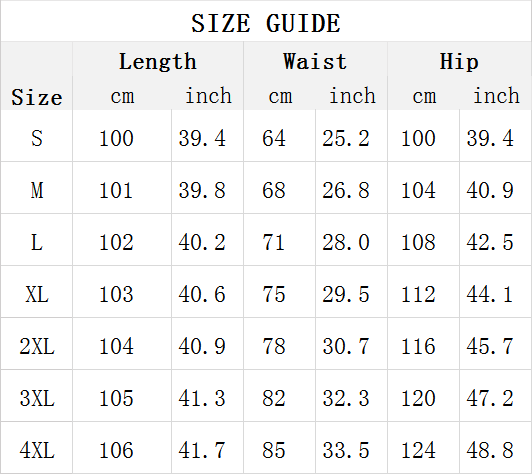The height and width of the screenshot is (474, 532).
Task: Select the M size row label
Action: 37,190
